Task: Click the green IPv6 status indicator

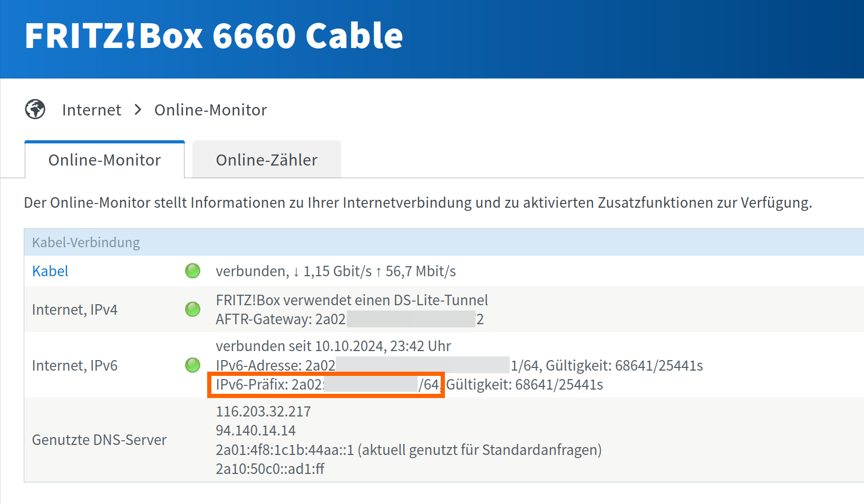Action: point(193,365)
